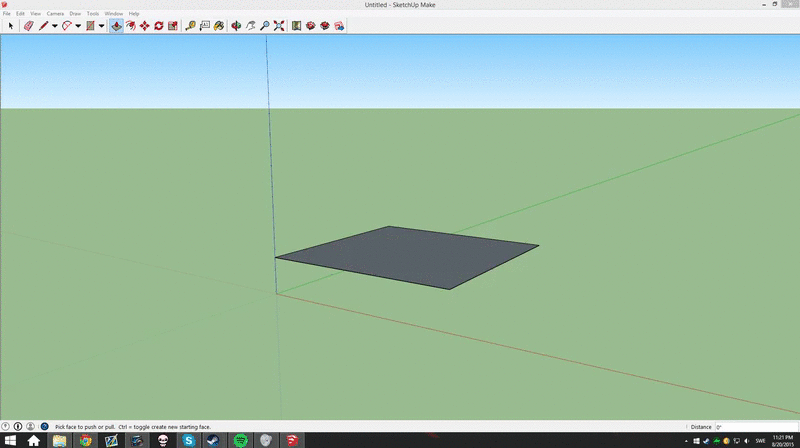Click the gray rectangle face in viewport
The image size is (800, 448).
coord(408,257)
